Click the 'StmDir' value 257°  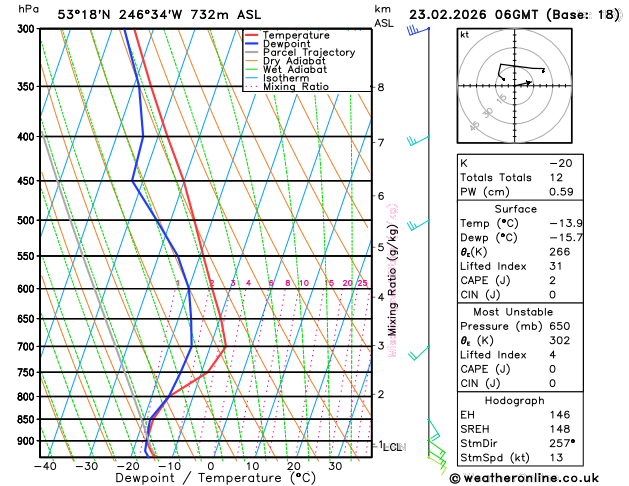click(562, 443)
